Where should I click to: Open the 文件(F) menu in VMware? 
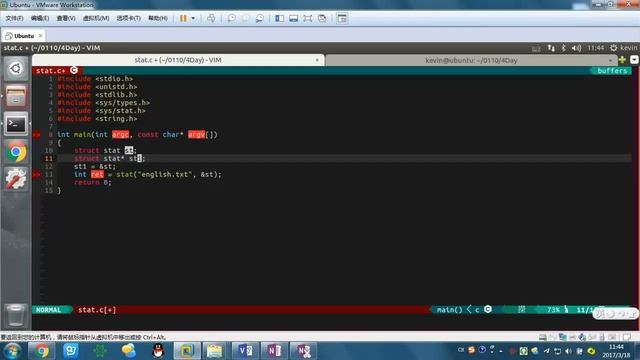(14, 18)
